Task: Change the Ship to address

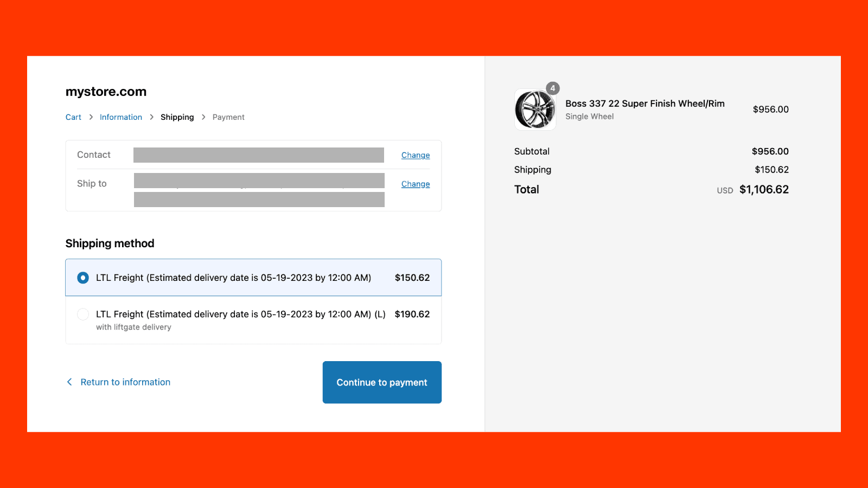Action: coord(415,184)
